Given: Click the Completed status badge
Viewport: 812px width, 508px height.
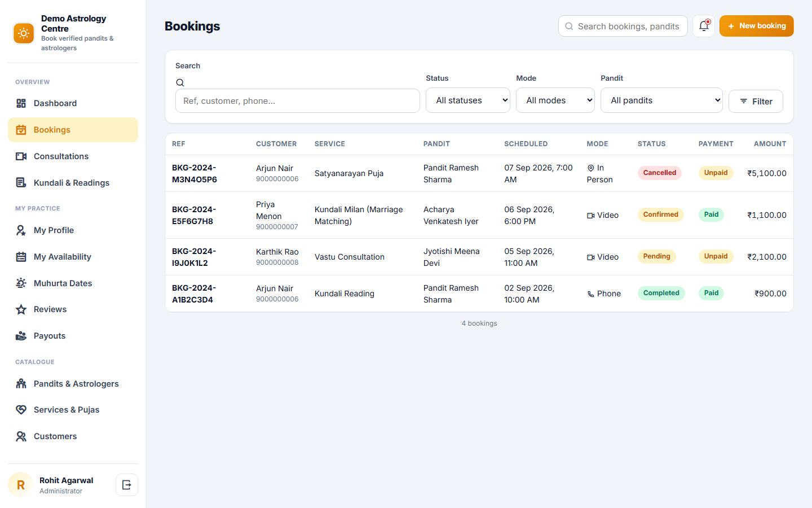Looking at the screenshot, I should [x=661, y=293].
